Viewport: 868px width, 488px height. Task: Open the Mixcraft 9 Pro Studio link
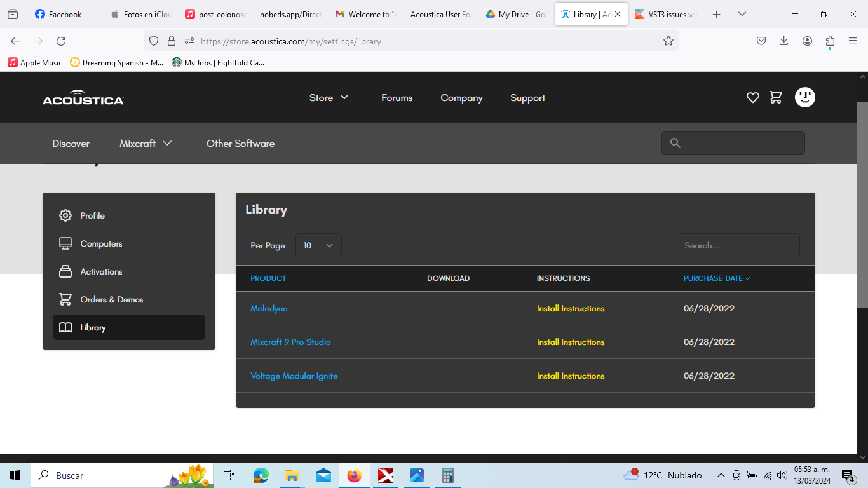(290, 342)
